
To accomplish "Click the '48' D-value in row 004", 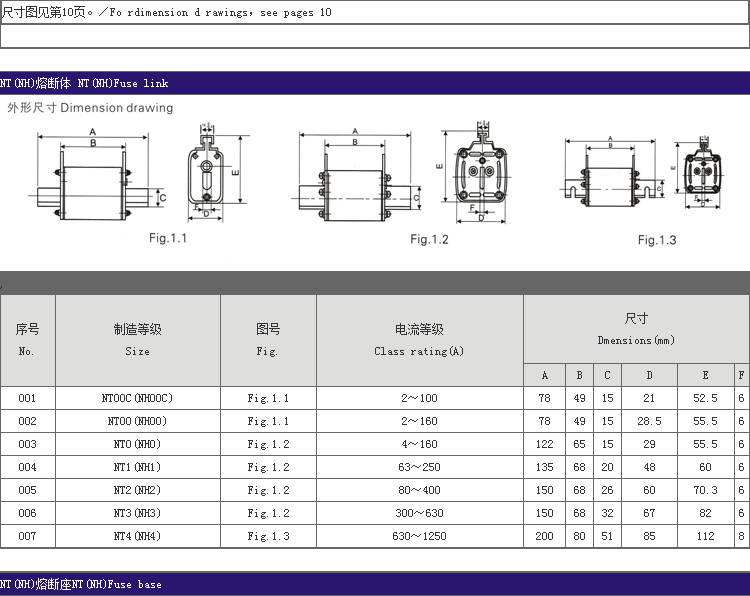I will (650, 467).
